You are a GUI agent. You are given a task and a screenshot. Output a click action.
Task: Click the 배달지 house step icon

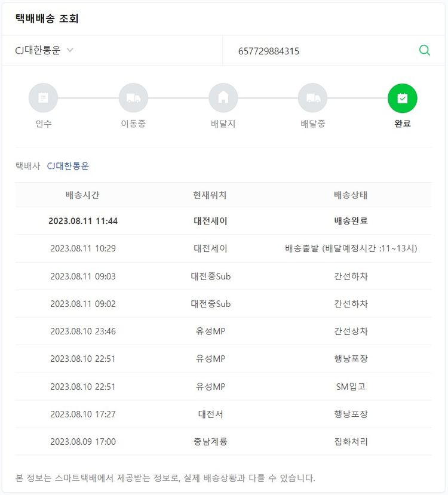point(223,98)
